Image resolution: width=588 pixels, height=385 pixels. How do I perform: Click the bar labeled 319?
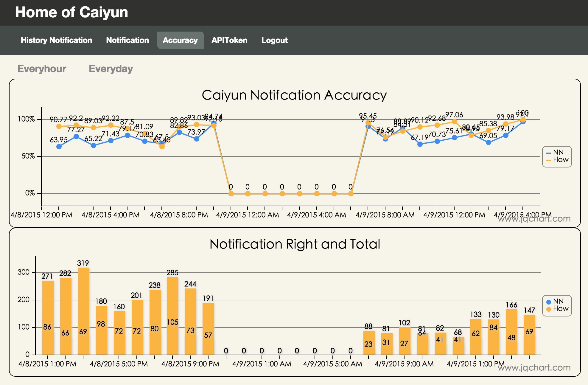tap(84, 311)
